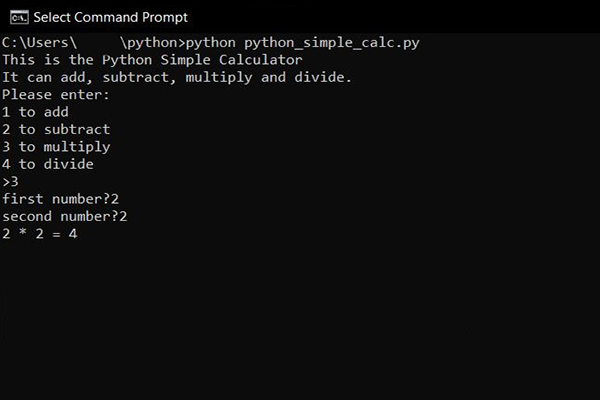The width and height of the screenshot is (600, 400).
Task: Click the Command Prompt icon in title bar
Action: tap(17, 17)
